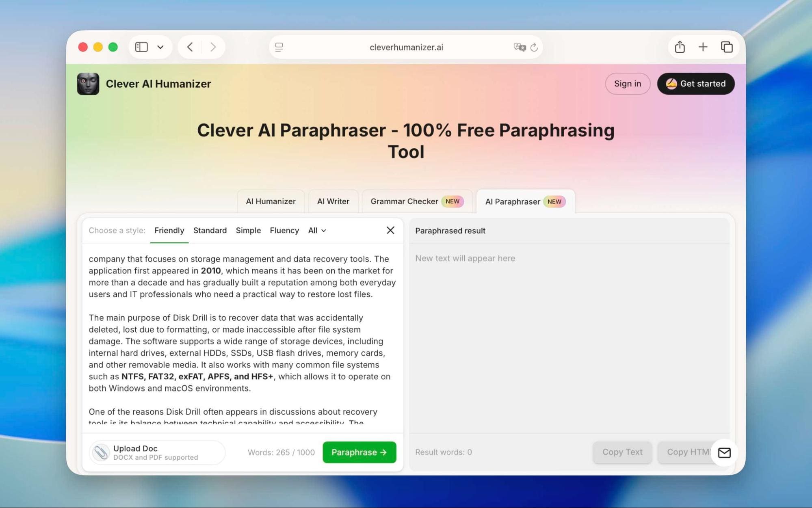Click the "Words: 265 / 1000" counter text

(x=281, y=452)
